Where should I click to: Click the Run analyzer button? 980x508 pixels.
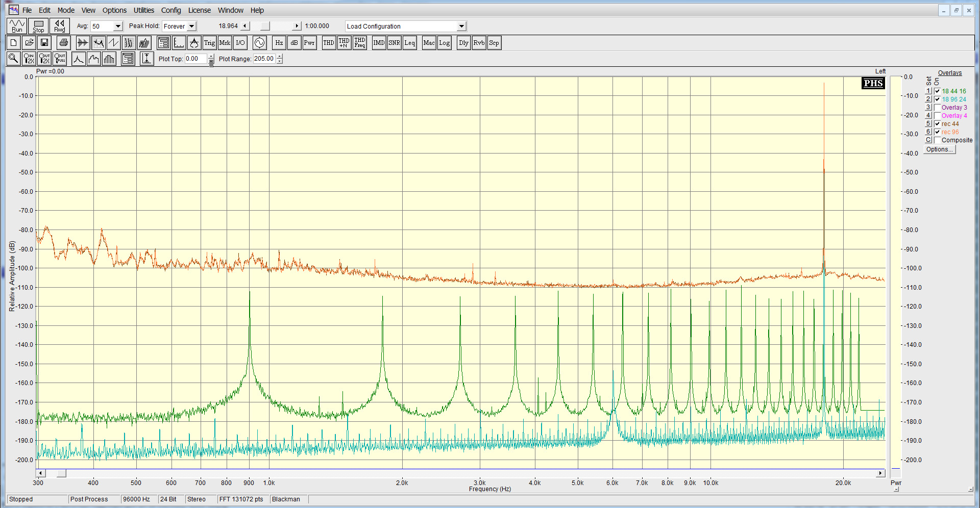[x=17, y=26]
